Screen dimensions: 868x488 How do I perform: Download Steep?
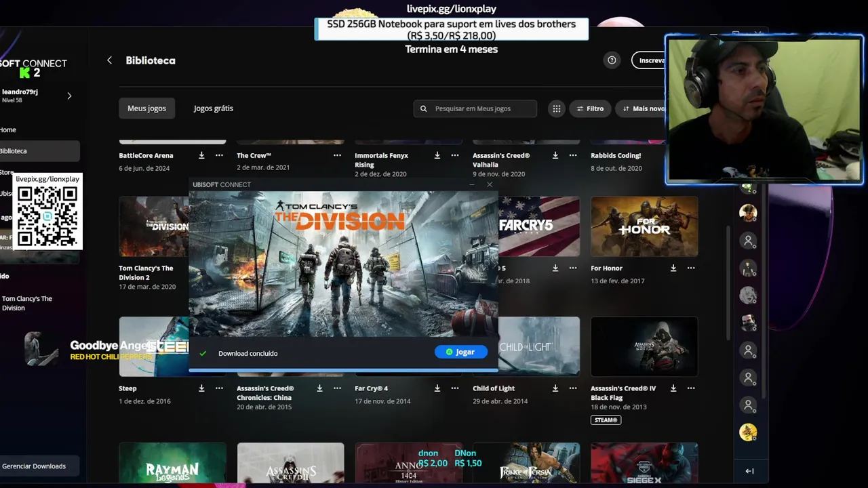[201, 388]
